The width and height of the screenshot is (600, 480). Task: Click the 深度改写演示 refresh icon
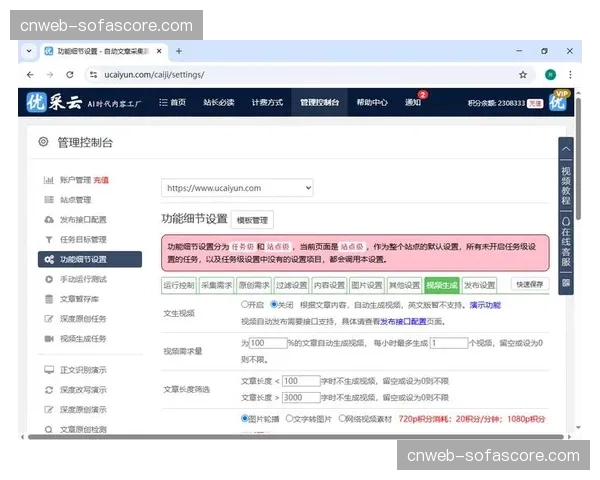coord(49,390)
